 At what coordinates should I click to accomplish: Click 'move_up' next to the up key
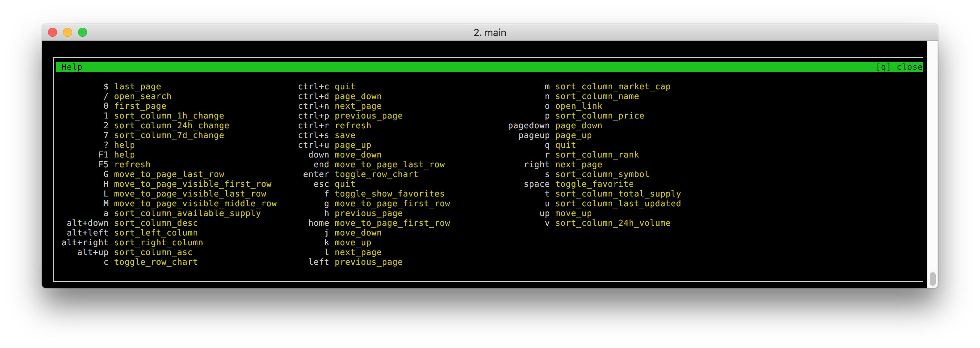click(x=573, y=214)
